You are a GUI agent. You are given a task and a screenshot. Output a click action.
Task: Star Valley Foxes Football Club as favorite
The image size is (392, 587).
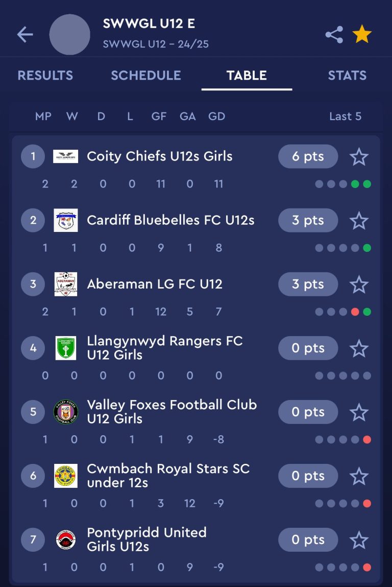point(359,412)
